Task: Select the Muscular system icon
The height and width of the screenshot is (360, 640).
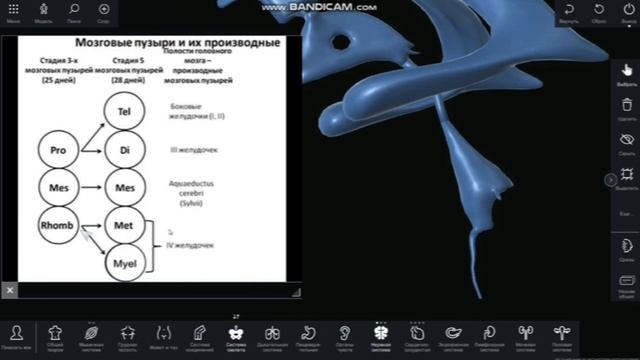Action: coord(91,333)
